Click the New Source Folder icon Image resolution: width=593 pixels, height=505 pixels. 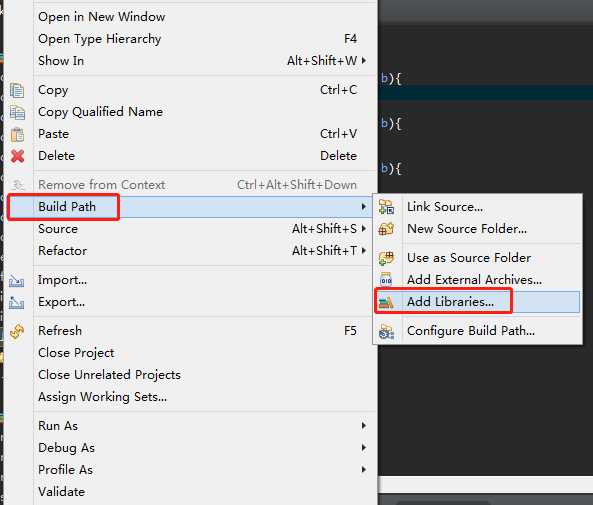(387, 229)
